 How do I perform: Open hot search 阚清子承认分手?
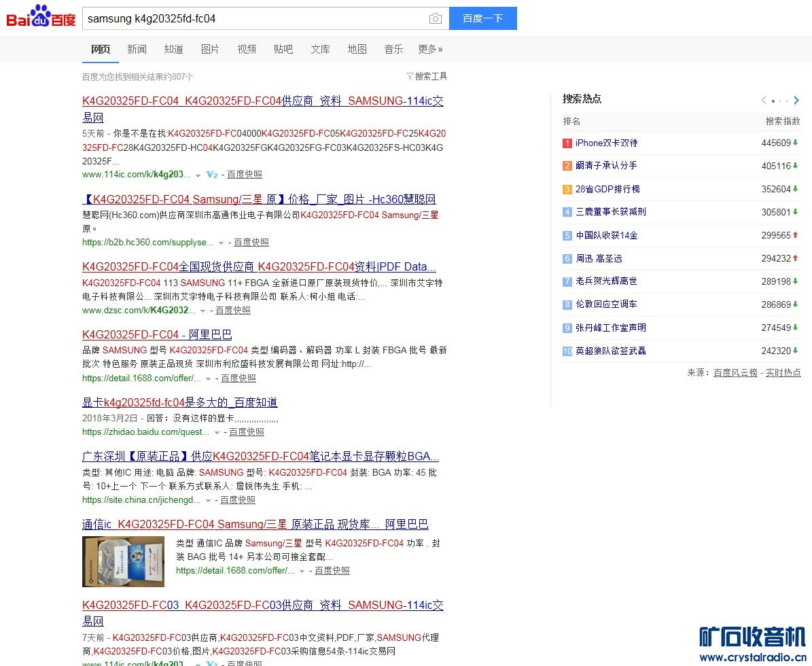coord(606,166)
